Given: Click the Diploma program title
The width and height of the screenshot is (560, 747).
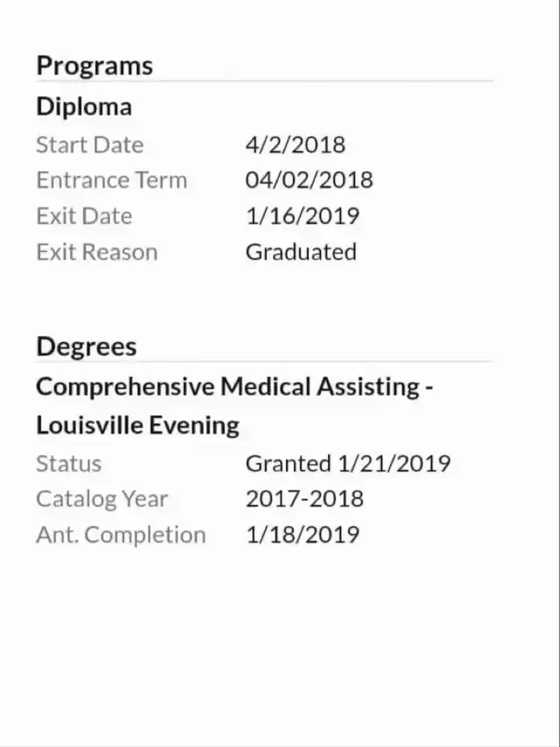Looking at the screenshot, I should pyautogui.click(x=84, y=107).
